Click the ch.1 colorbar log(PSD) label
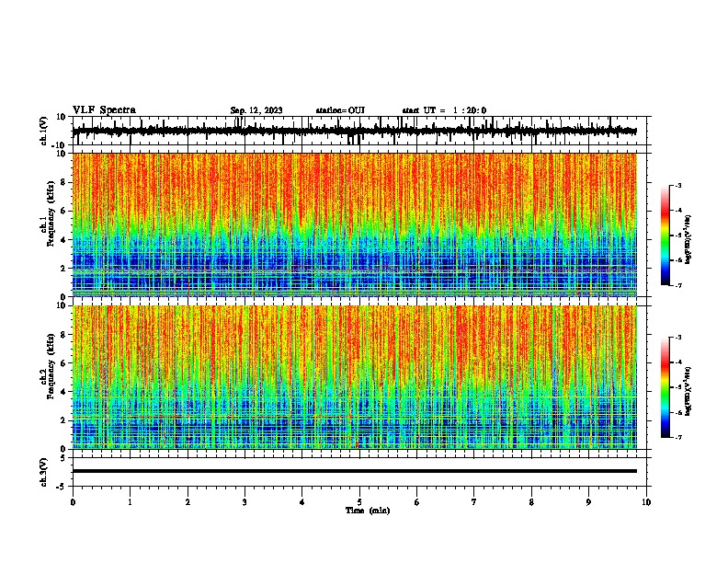The width and height of the screenshot is (728, 563). click(x=688, y=240)
